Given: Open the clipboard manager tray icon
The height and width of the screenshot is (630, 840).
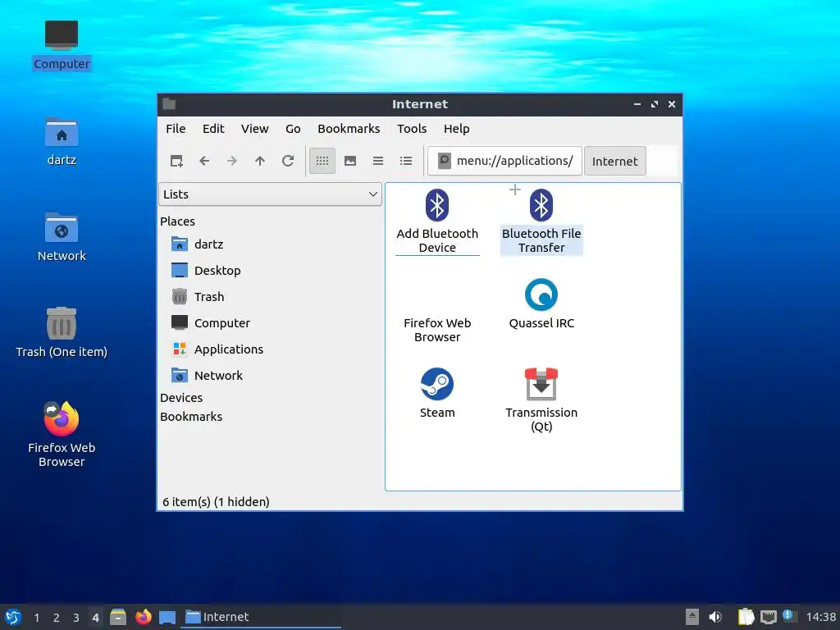Looking at the screenshot, I should [746, 617].
